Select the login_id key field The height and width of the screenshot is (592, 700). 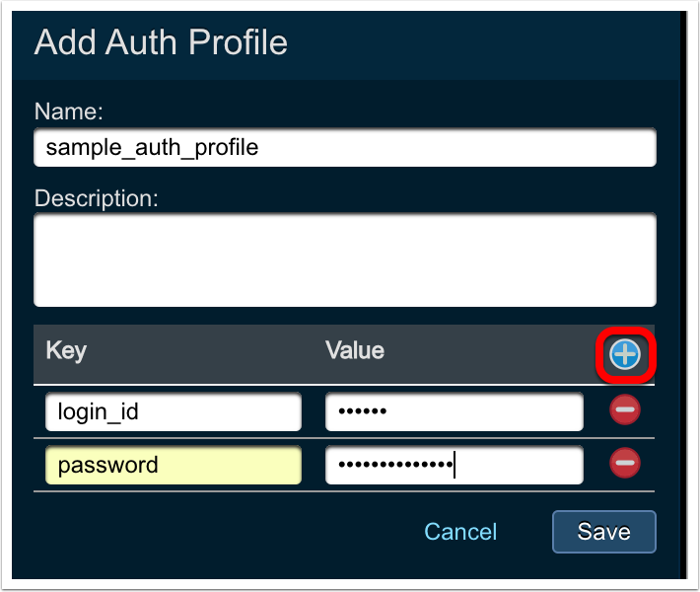(x=173, y=412)
